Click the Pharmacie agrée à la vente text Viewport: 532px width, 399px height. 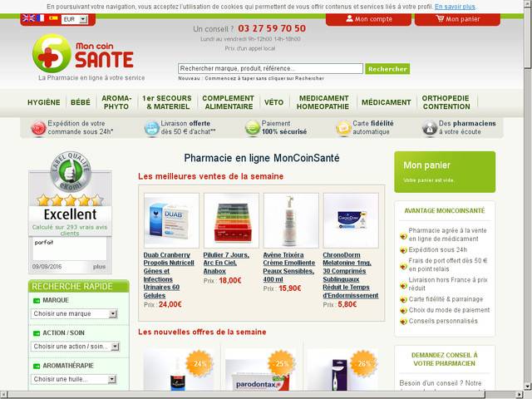click(447, 234)
